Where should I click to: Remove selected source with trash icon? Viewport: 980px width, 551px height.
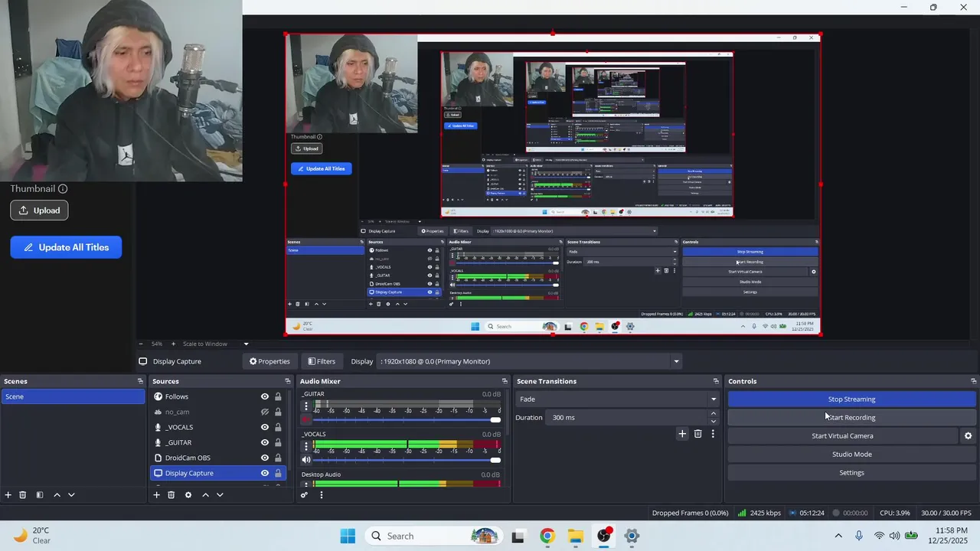click(x=171, y=495)
